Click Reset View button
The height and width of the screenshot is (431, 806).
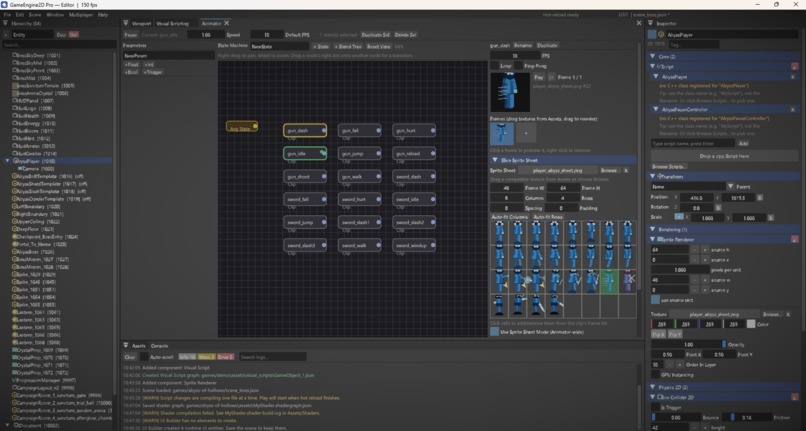pos(379,46)
